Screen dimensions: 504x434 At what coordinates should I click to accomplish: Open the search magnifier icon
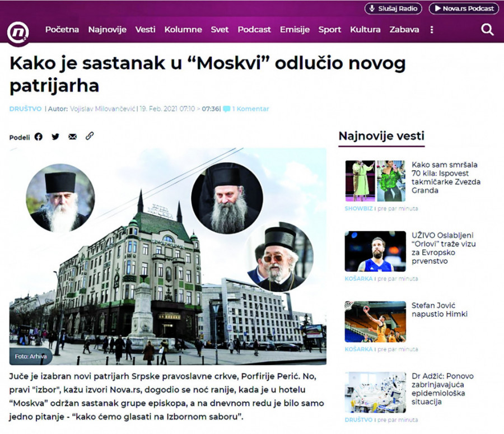(x=487, y=30)
